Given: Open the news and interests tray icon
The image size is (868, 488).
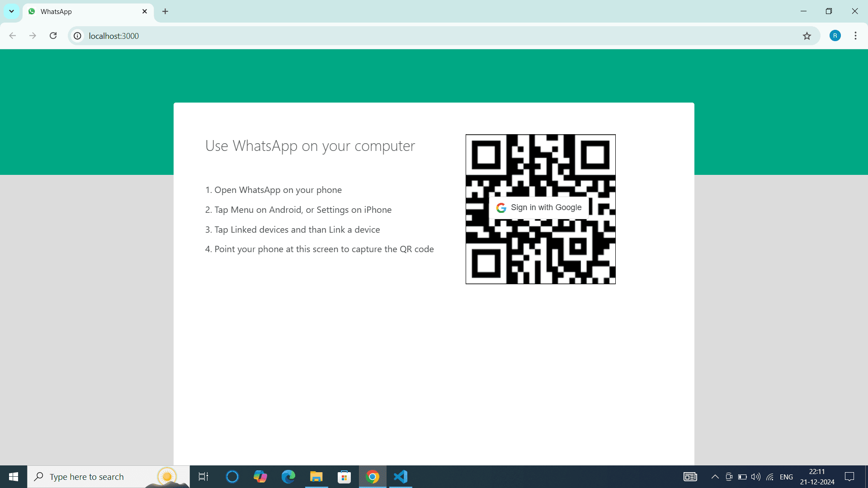Looking at the screenshot, I should point(690,477).
